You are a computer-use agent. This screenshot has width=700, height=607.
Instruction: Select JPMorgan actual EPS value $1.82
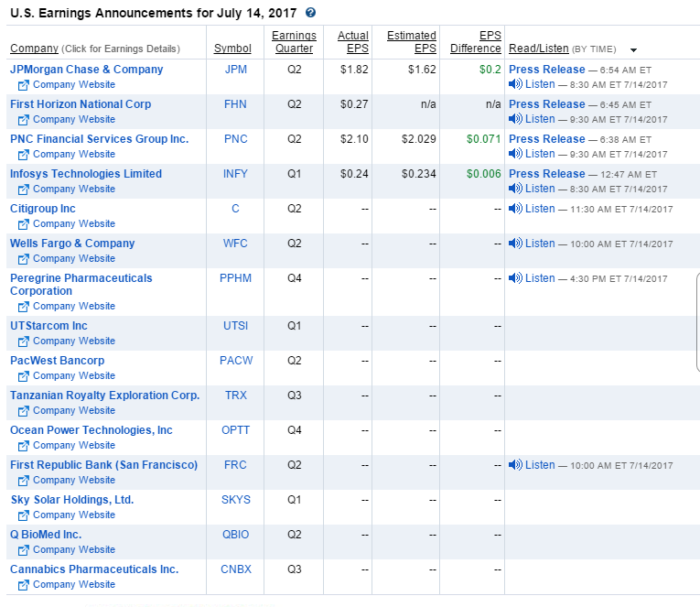[354, 70]
